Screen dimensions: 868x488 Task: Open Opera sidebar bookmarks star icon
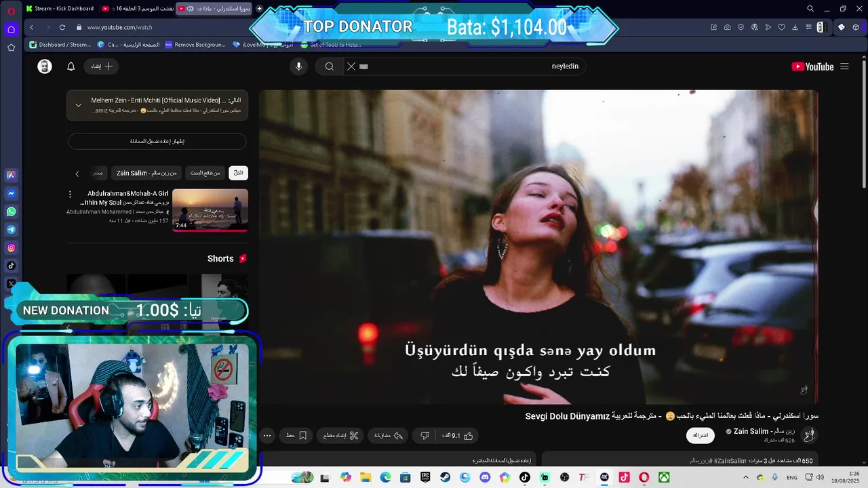tap(11, 47)
